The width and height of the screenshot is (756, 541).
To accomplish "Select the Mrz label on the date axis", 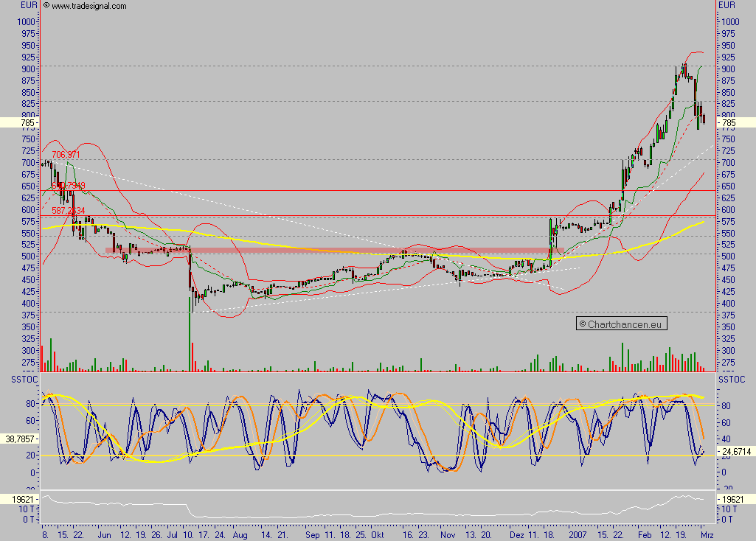I will pyautogui.click(x=707, y=537).
